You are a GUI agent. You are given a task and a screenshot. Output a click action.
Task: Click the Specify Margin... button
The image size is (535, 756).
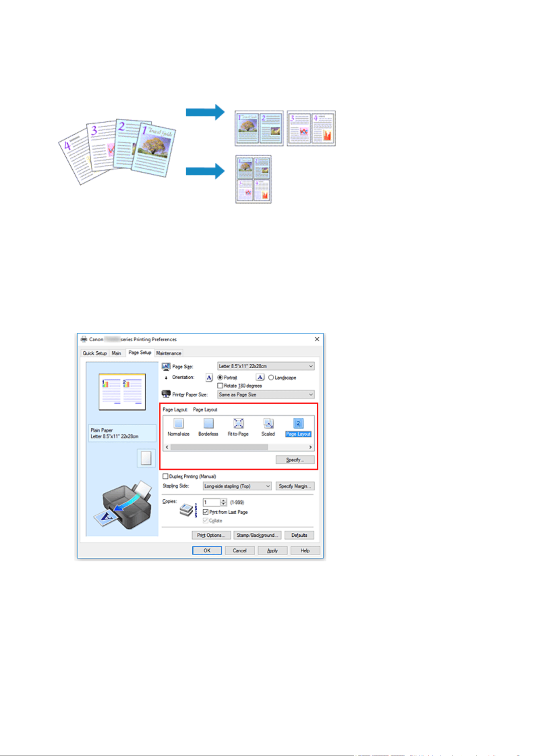[295, 486]
